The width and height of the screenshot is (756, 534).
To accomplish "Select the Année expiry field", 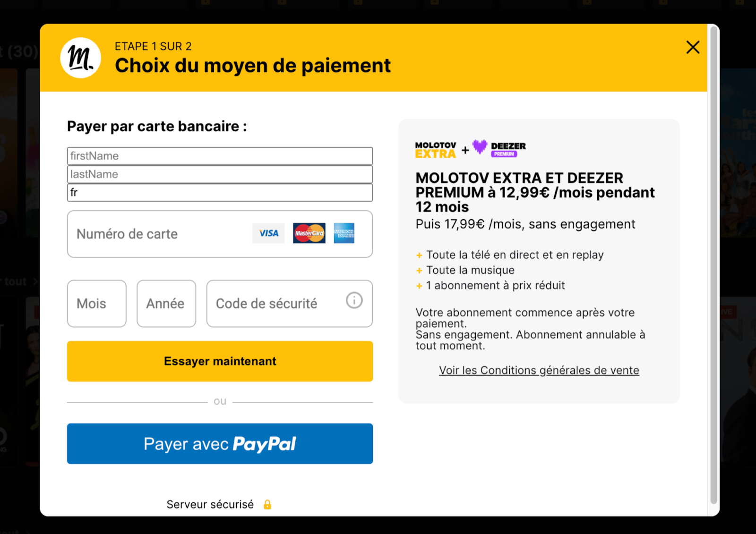I will (166, 304).
